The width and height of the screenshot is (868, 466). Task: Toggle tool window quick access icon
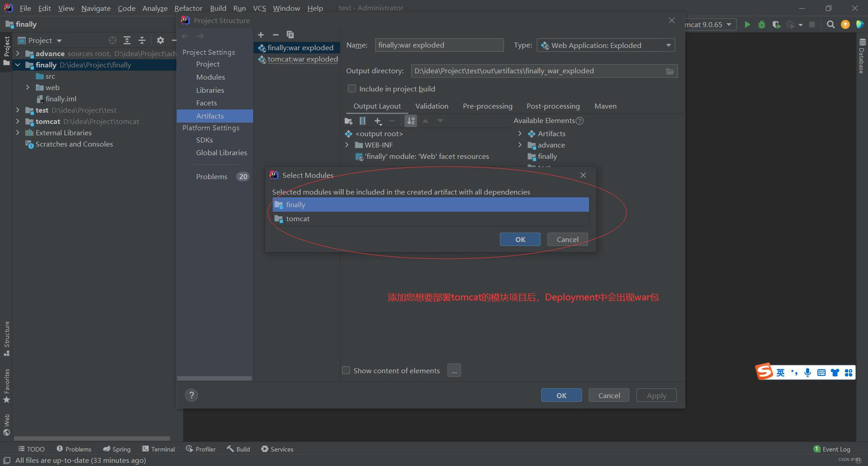pyautogui.click(x=7, y=460)
